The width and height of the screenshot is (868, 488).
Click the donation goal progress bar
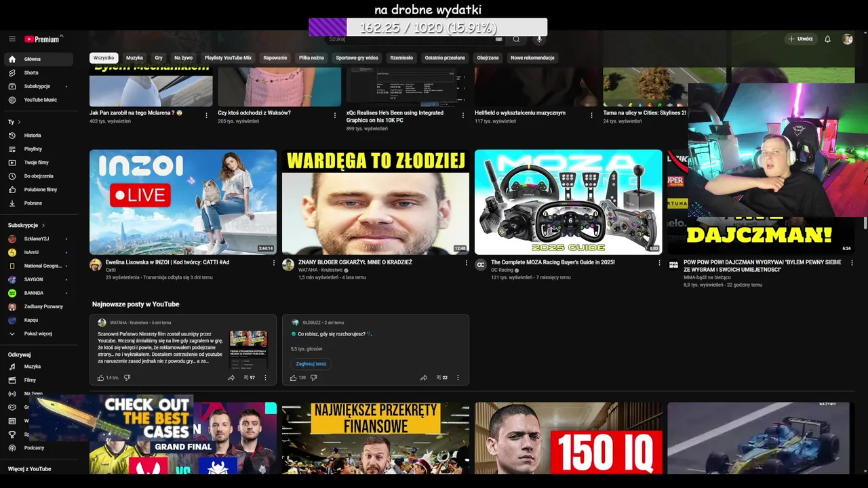click(x=428, y=27)
